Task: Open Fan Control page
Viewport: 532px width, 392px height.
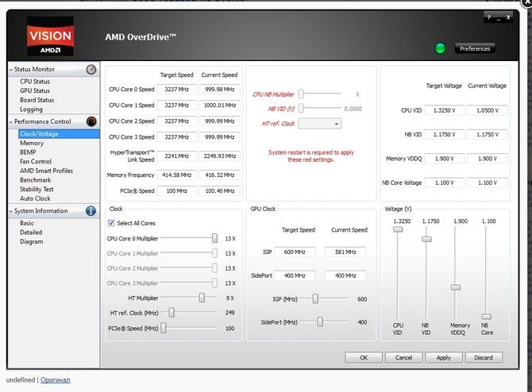Action: 36,161
